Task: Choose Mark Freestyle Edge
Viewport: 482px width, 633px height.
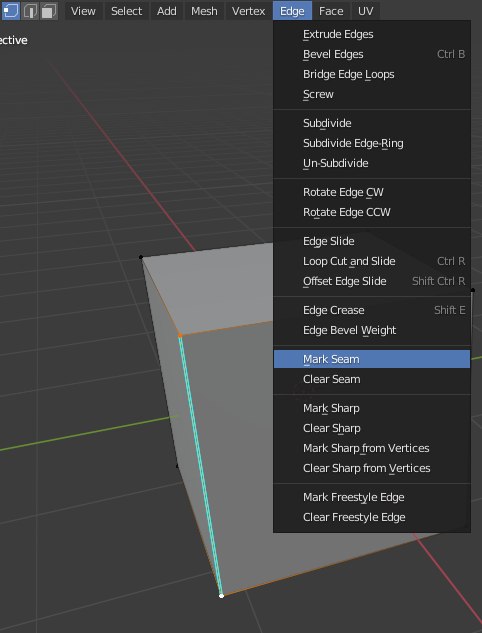Action: [372, 497]
